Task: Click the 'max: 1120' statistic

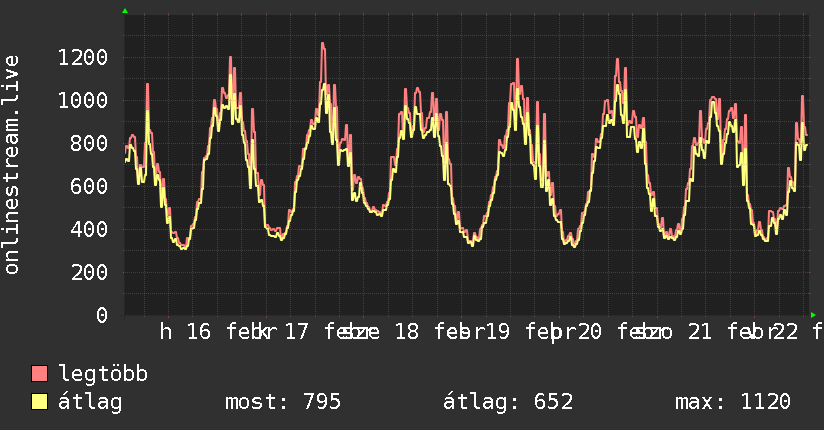Action: point(733,402)
